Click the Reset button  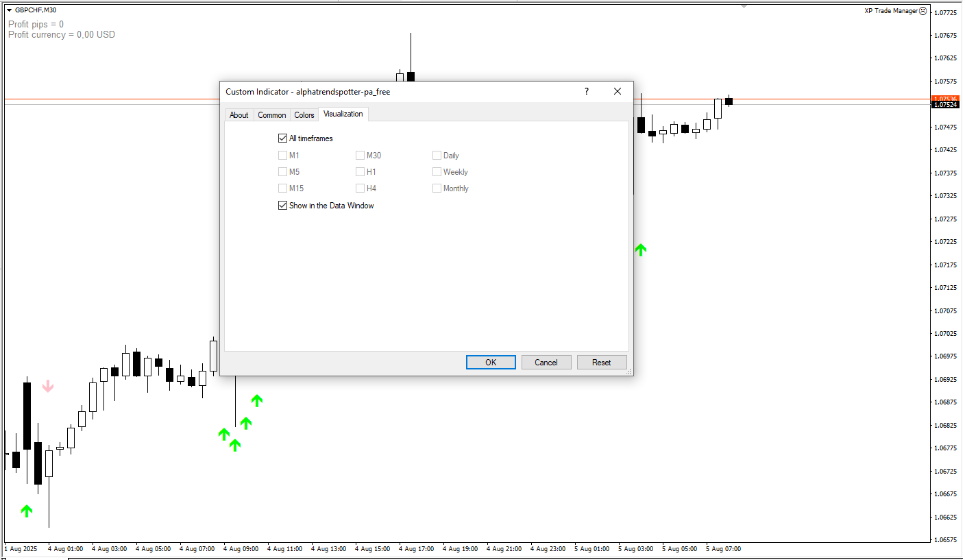click(x=602, y=363)
